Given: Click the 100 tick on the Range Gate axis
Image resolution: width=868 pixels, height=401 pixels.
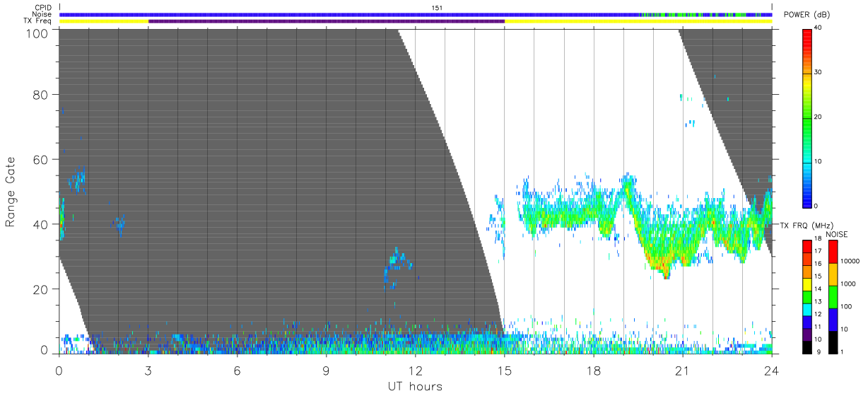Looking at the screenshot, I should (x=36, y=33).
